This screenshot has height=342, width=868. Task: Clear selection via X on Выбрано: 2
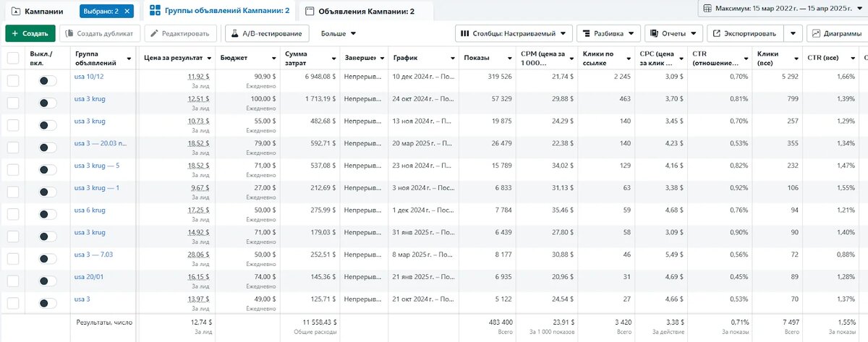pyautogui.click(x=127, y=12)
